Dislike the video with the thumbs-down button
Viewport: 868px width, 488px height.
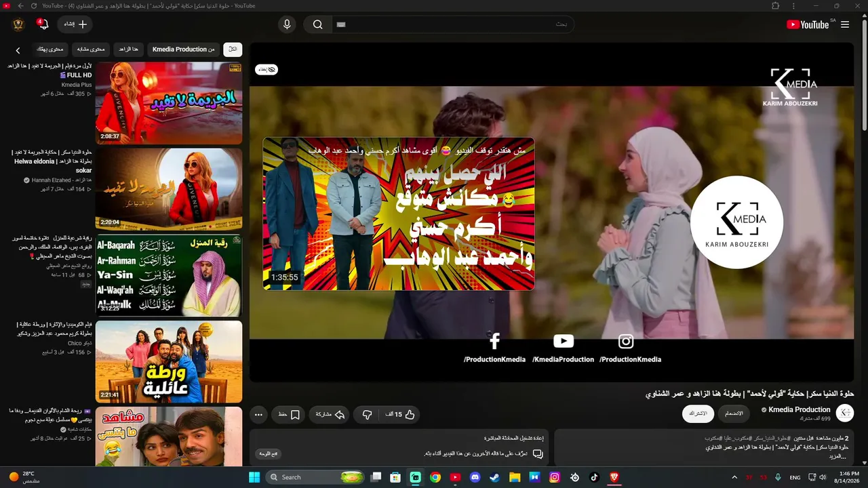(367, 415)
